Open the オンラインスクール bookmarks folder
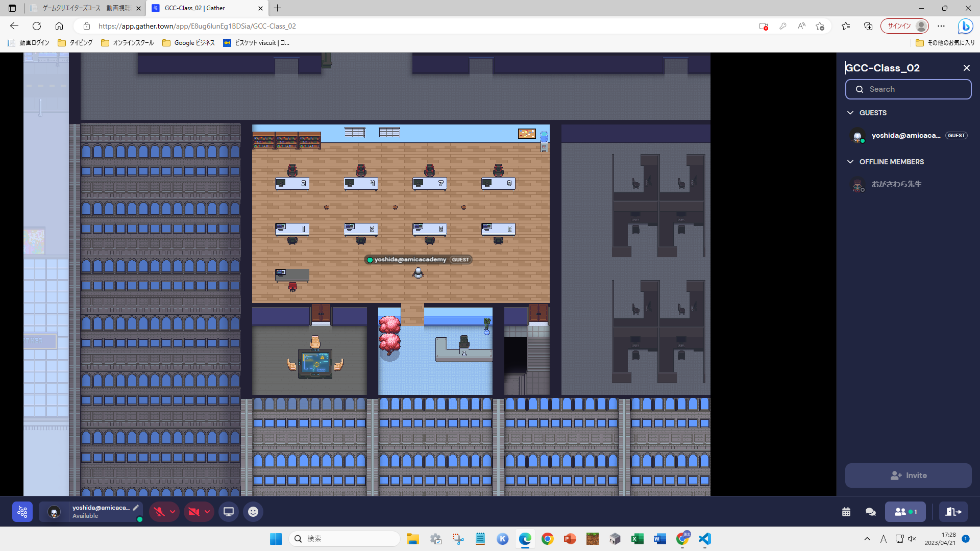980x551 pixels. pyautogui.click(x=128, y=43)
